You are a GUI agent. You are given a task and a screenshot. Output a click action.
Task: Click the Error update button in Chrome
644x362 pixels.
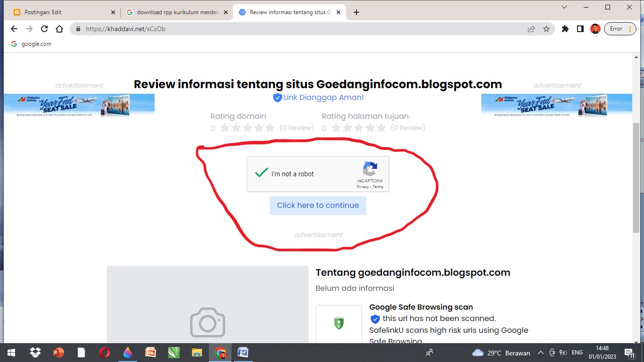click(x=619, y=29)
